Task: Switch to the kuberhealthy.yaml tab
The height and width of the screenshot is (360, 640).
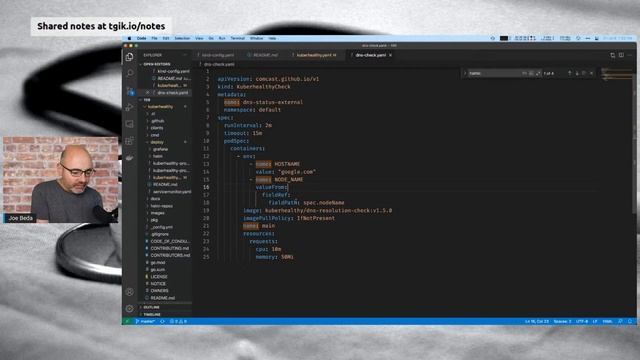Action: point(316,55)
